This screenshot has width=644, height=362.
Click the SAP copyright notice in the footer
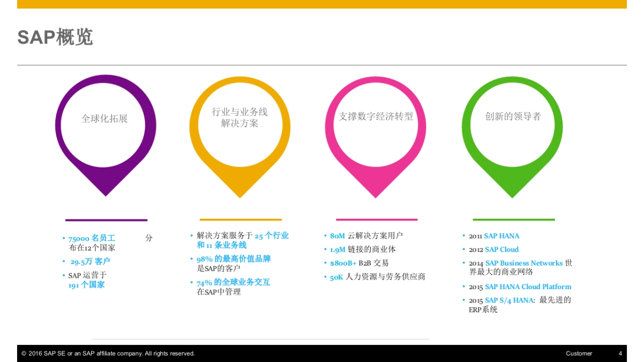pos(107,353)
